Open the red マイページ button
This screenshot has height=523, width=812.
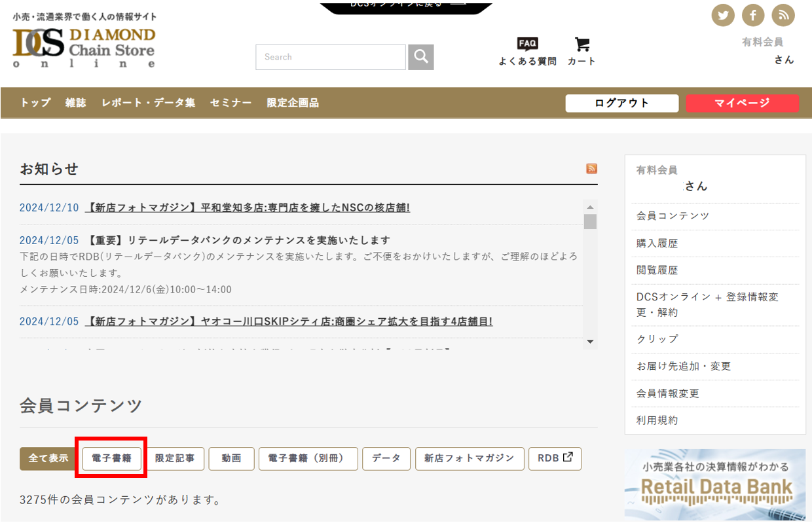click(x=742, y=103)
